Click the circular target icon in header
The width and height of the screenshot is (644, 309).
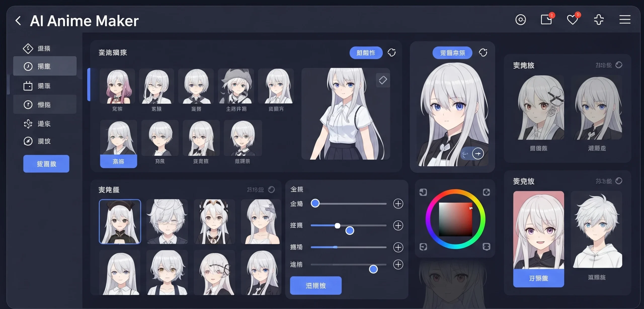click(x=520, y=20)
